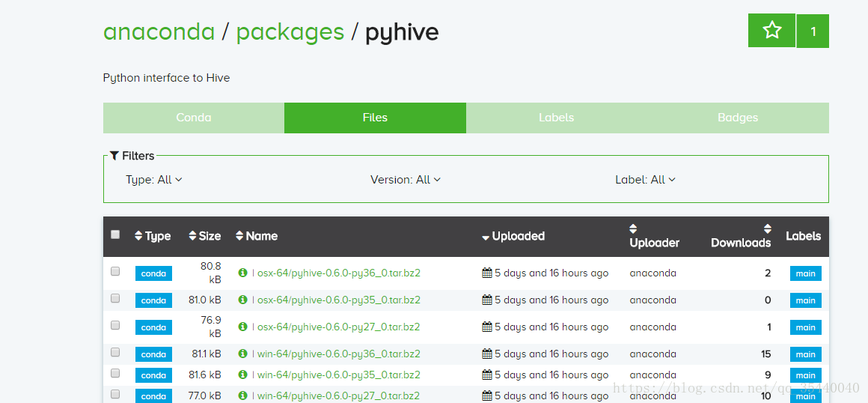868x403 pixels.
Task: Download win-64/pyhive-0.6.0-py36_0.tar.bz2
Action: point(339,354)
